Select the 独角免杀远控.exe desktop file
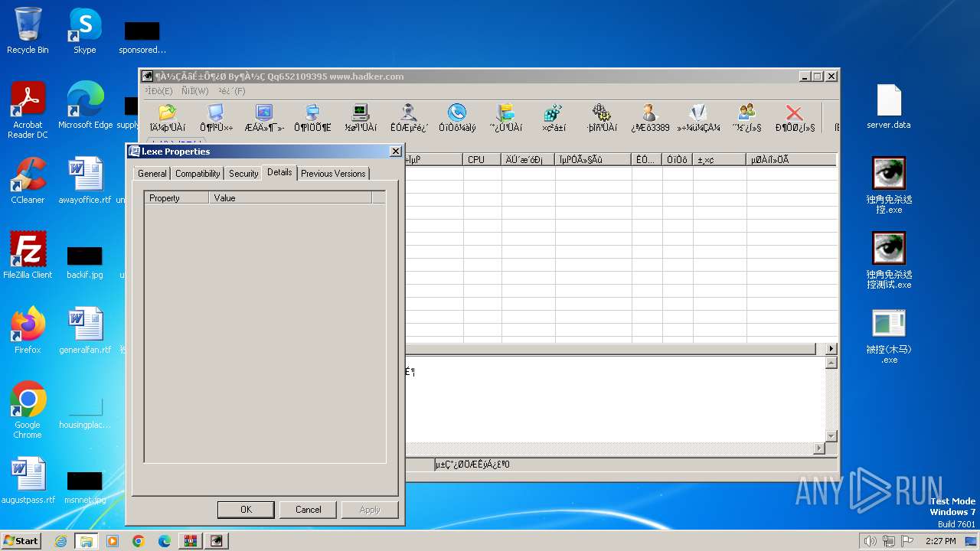This screenshot has width=980, height=551. (889, 186)
